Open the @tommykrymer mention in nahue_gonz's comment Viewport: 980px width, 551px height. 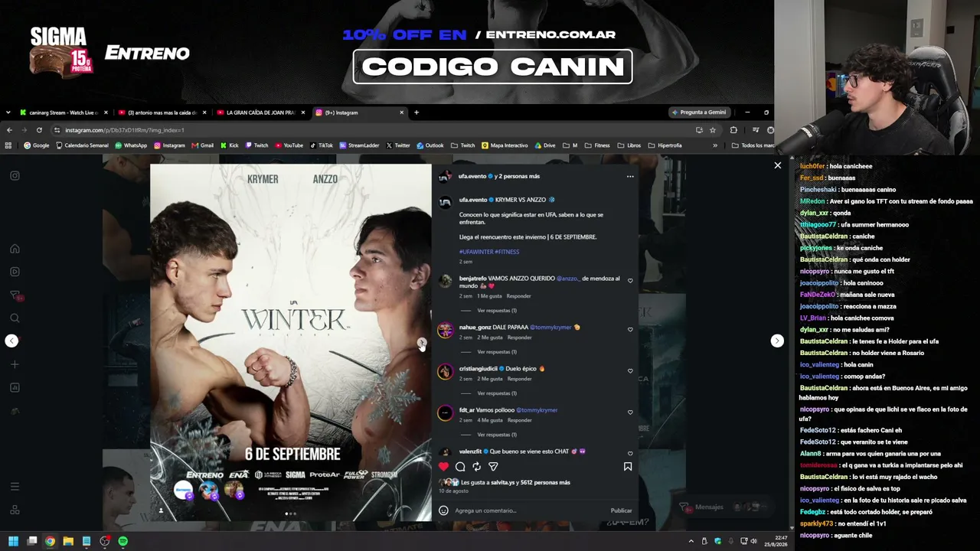click(x=550, y=328)
